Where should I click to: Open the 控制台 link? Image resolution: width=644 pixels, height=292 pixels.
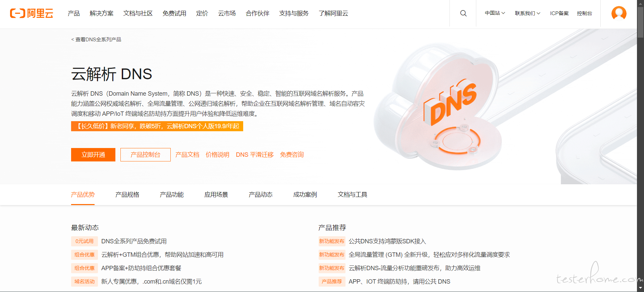point(584,13)
